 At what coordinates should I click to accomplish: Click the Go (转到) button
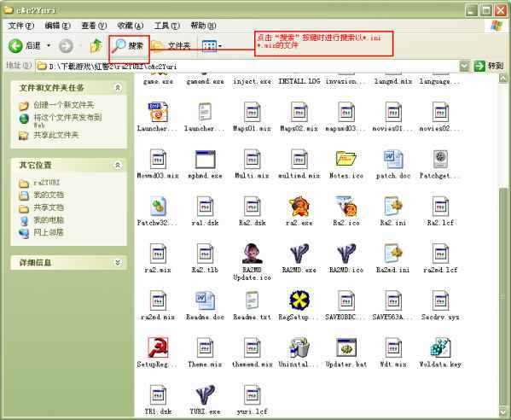click(489, 67)
